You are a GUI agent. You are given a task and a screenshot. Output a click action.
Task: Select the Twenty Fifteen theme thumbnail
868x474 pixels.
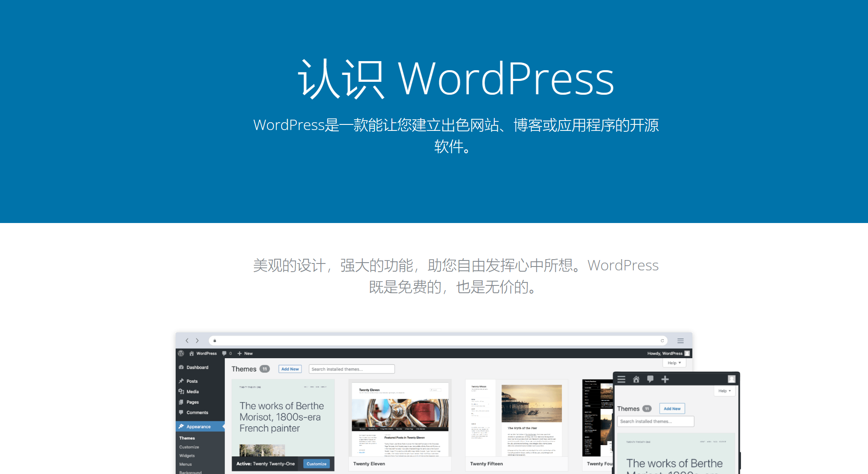click(x=517, y=418)
